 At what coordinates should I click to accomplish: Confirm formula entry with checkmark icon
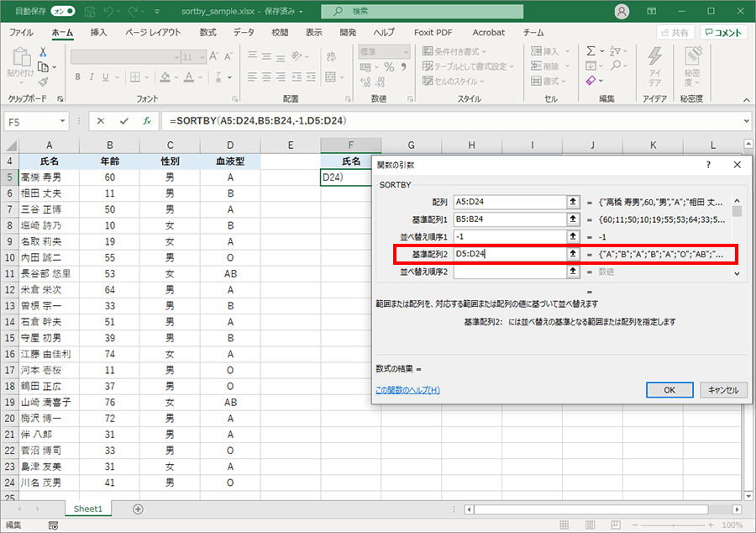coord(124,121)
